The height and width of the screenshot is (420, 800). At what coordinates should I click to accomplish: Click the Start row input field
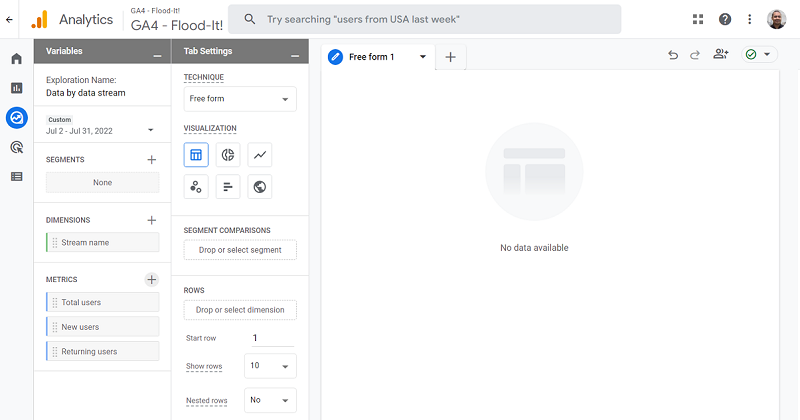pos(272,338)
